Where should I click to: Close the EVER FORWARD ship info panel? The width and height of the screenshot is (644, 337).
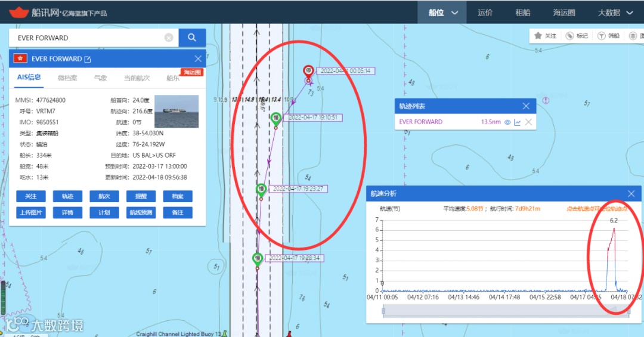pos(198,59)
